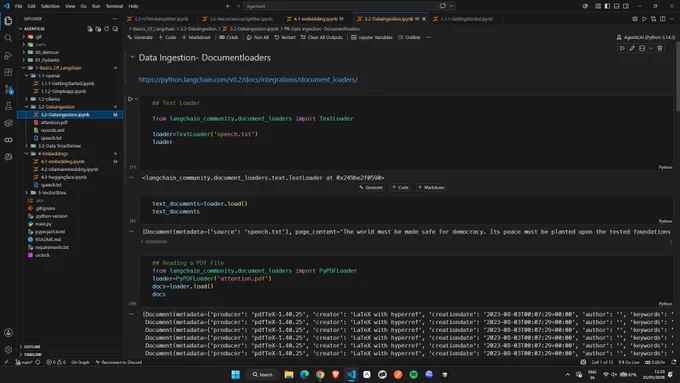Select the AgenticAI Python kernel picker

(646, 37)
